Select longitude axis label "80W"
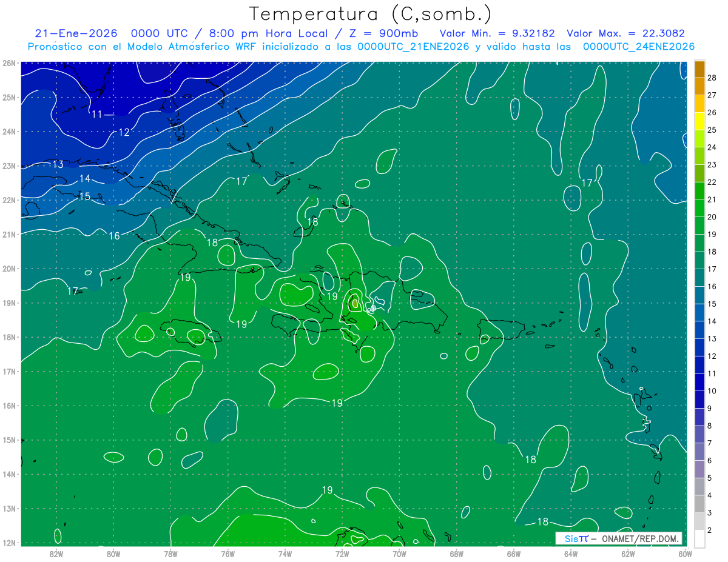The width and height of the screenshot is (728, 562). pyautogui.click(x=113, y=554)
